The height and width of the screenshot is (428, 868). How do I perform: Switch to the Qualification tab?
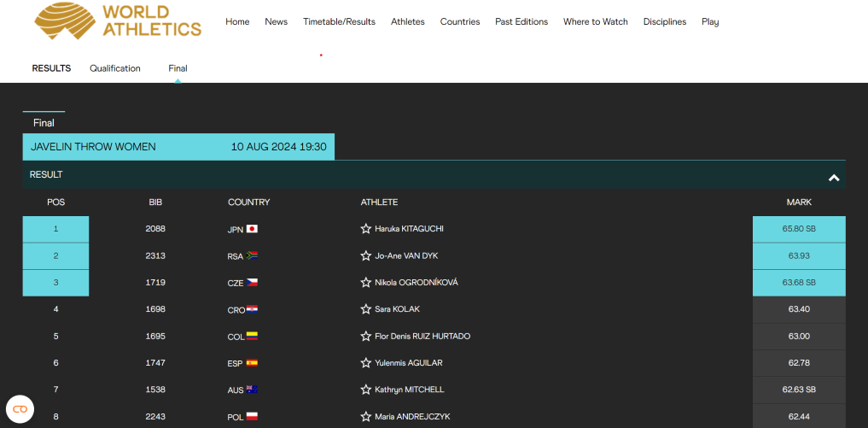point(115,68)
